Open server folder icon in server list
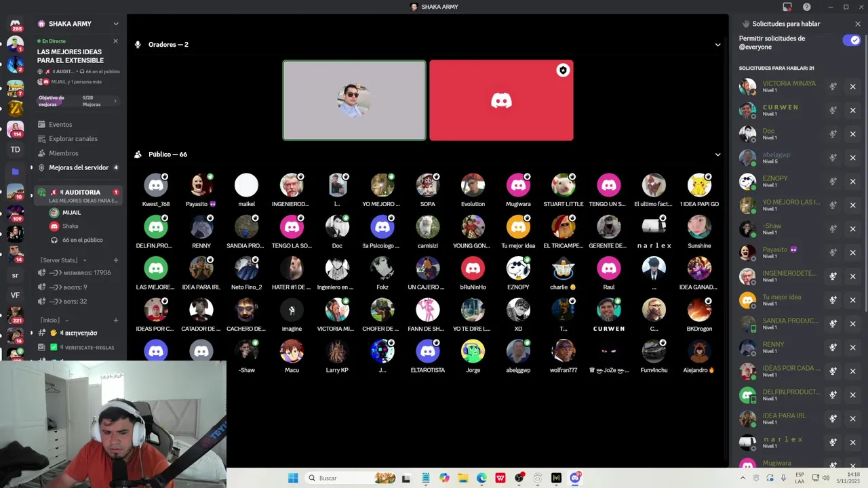The width and height of the screenshot is (868, 488). tap(15, 171)
